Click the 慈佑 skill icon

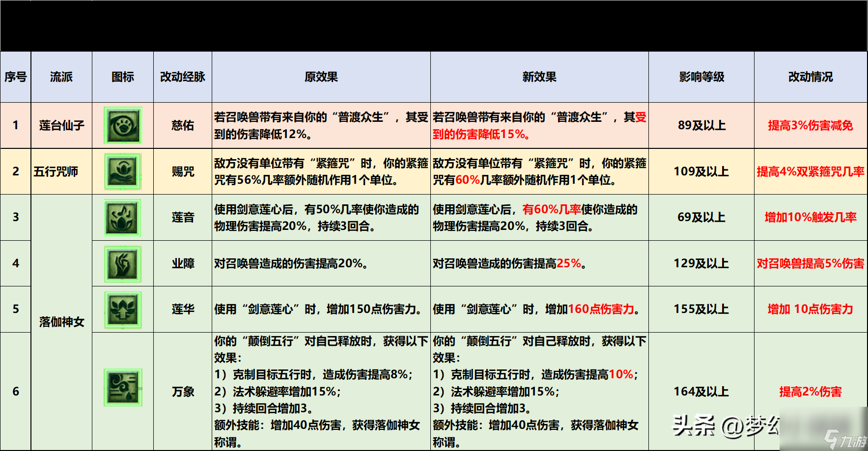click(x=123, y=125)
